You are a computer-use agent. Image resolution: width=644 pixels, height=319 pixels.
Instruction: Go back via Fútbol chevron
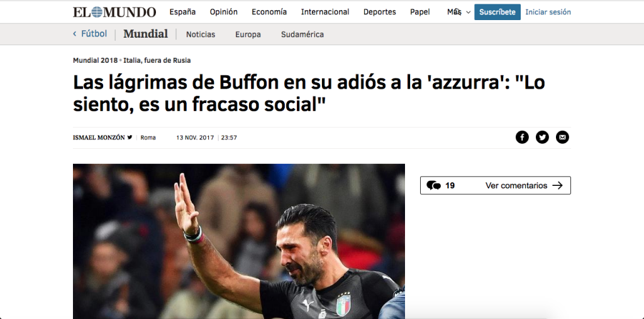[75, 34]
